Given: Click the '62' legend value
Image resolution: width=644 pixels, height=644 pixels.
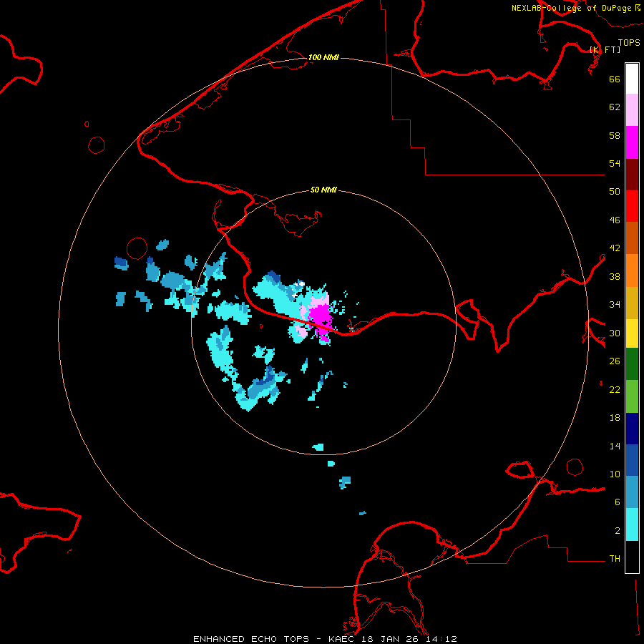Looking at the screenshot, I should pos(615,107).
